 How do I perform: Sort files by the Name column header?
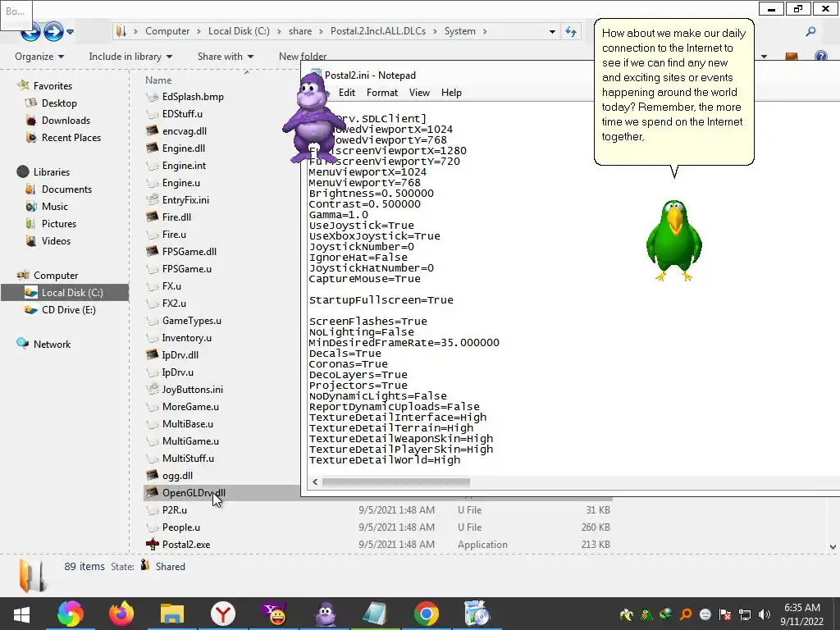[x=158, y=80]
